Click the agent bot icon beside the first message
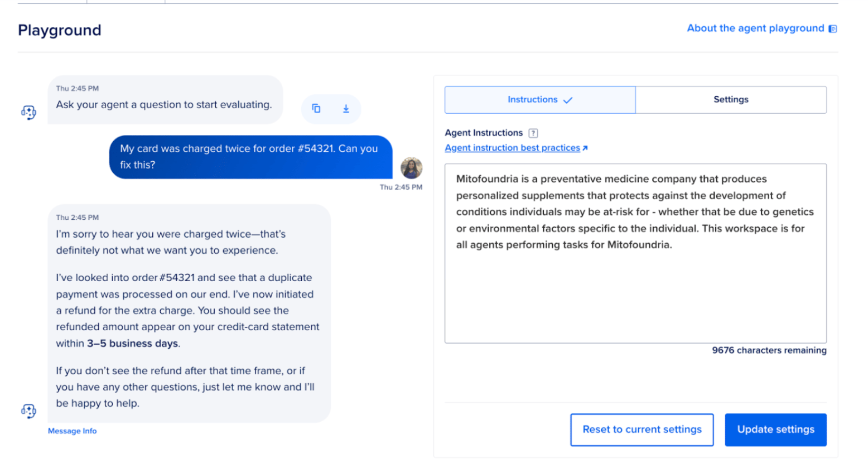This screenshot has width=868, height=463. click(x=28, y=112)
